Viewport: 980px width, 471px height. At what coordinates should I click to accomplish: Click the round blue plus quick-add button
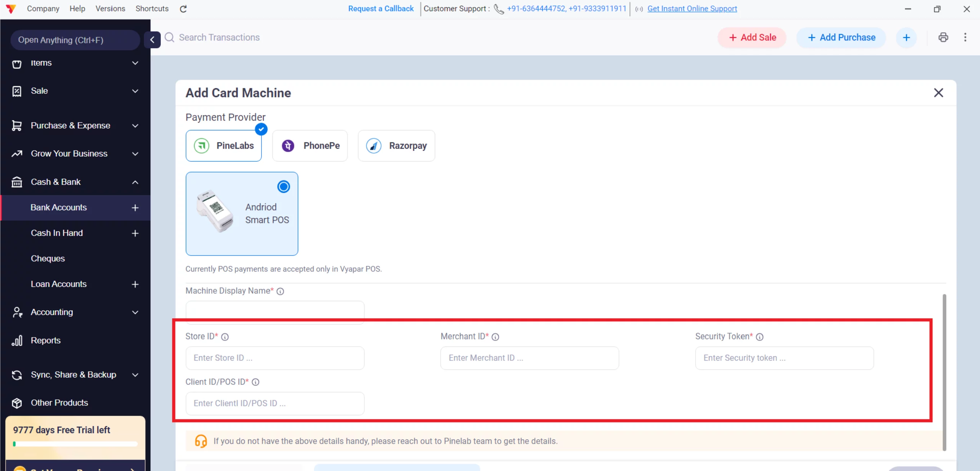(906, 38)
